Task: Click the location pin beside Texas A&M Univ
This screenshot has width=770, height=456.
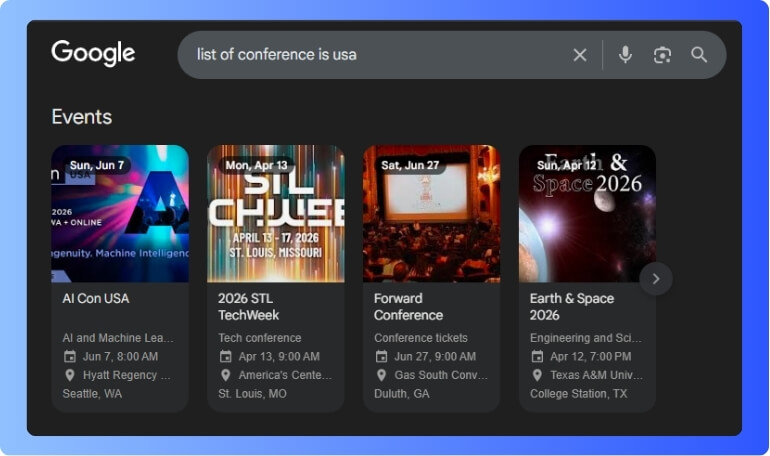Action: point(537,375)
